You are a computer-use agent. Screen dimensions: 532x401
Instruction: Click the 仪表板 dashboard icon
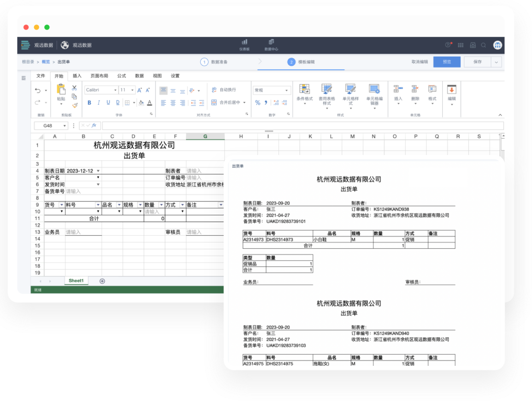[244, 44]
